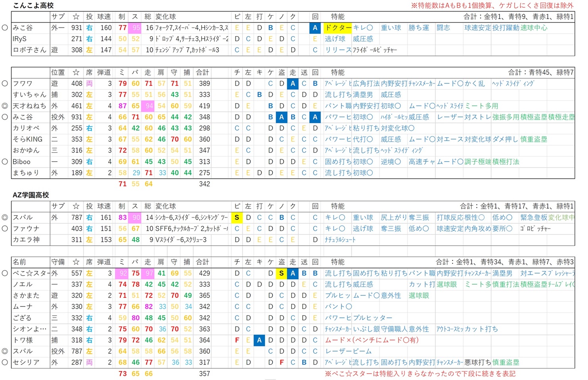Click the 闘志 ability cell
The height and width of the screenshot is (380, 588).
(x=443, y=28)
